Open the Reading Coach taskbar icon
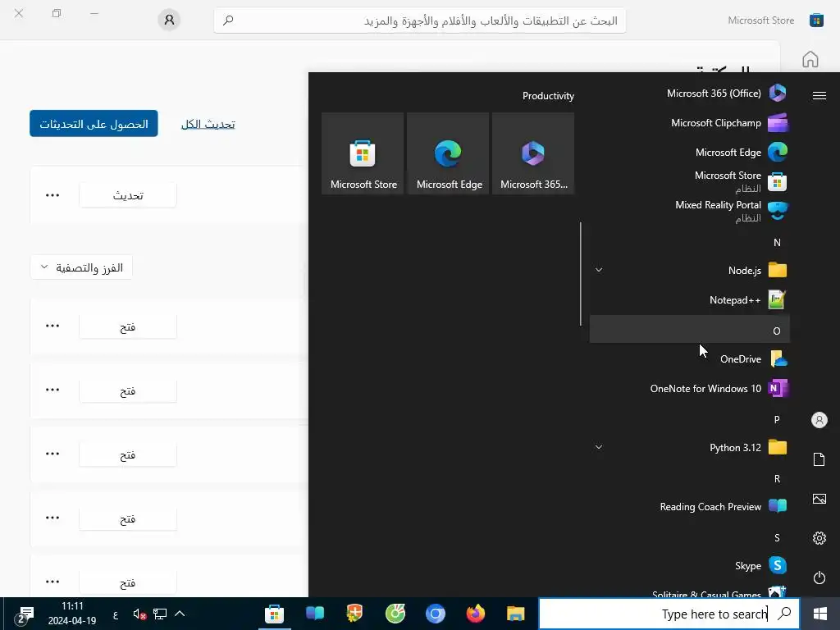 (315, 614)
